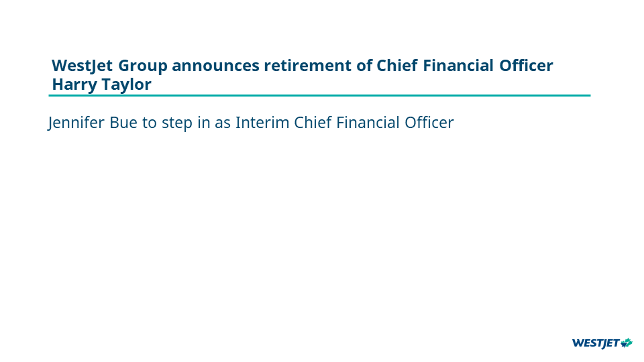Click the word "Group" in the headline
The width and height of the screenshot is (644, 362).
(143, 66)
